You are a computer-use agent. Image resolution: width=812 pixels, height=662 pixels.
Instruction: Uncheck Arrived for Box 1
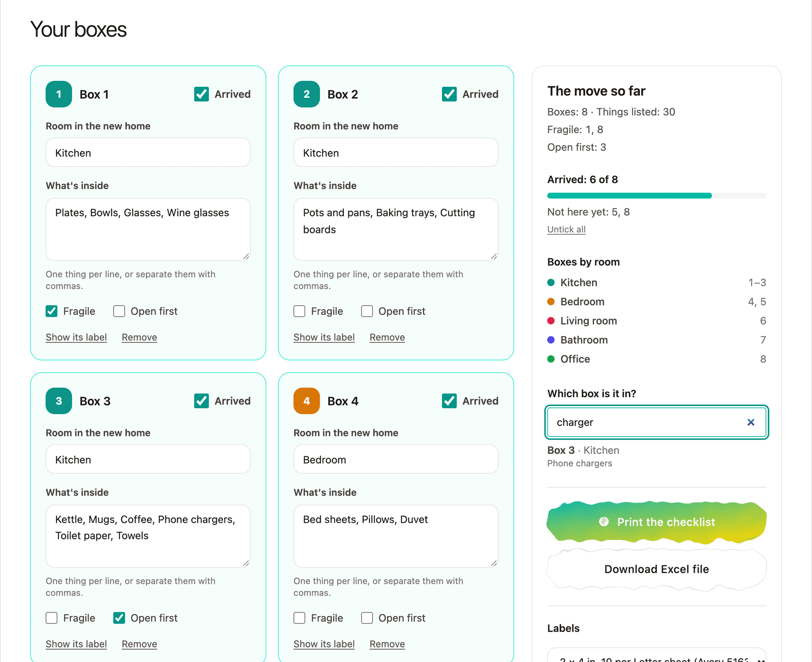201,94
